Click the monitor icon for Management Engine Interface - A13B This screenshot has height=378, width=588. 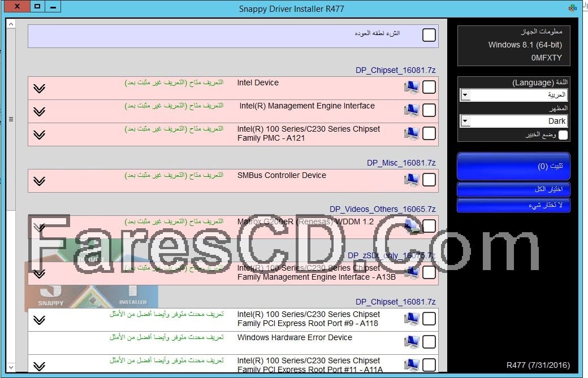click(412, 272)
